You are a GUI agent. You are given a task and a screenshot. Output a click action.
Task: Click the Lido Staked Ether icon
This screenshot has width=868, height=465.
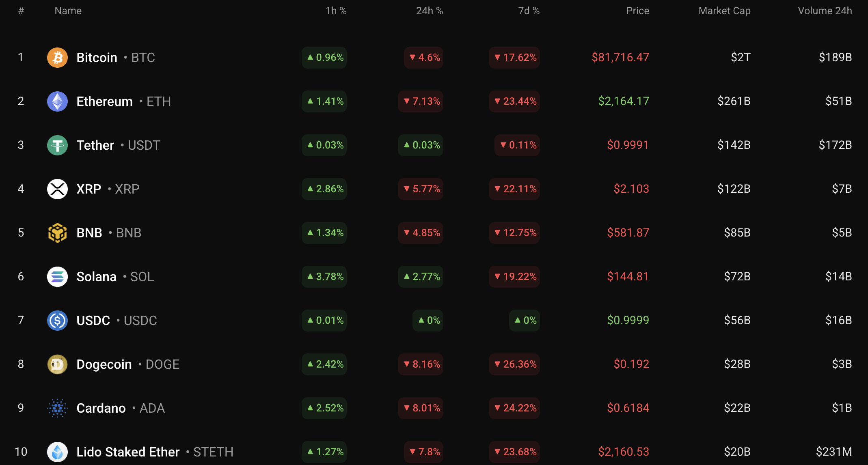point(57,452)
